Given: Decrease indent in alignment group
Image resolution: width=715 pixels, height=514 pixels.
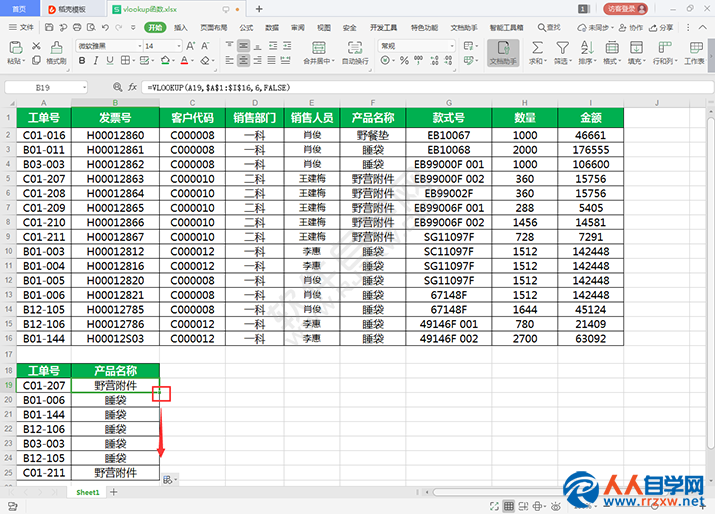Looking at the screenshot, I should pos(273,46).
